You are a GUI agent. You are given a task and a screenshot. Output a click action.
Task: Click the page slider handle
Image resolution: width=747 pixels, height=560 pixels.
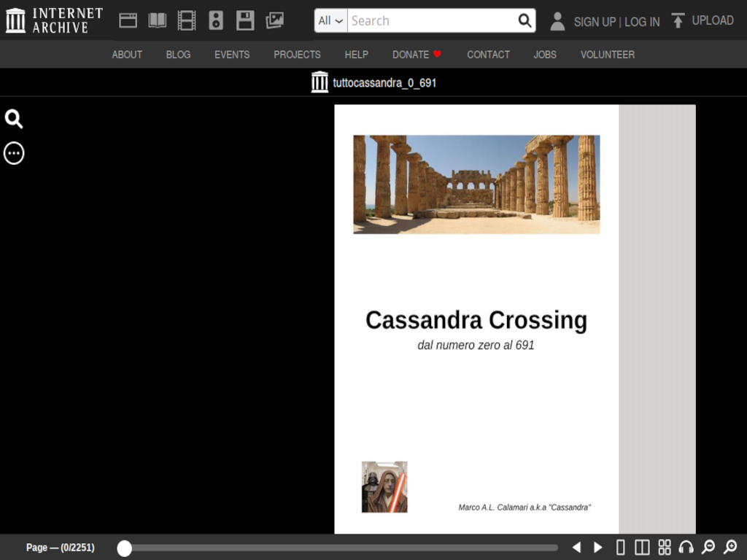124,548
